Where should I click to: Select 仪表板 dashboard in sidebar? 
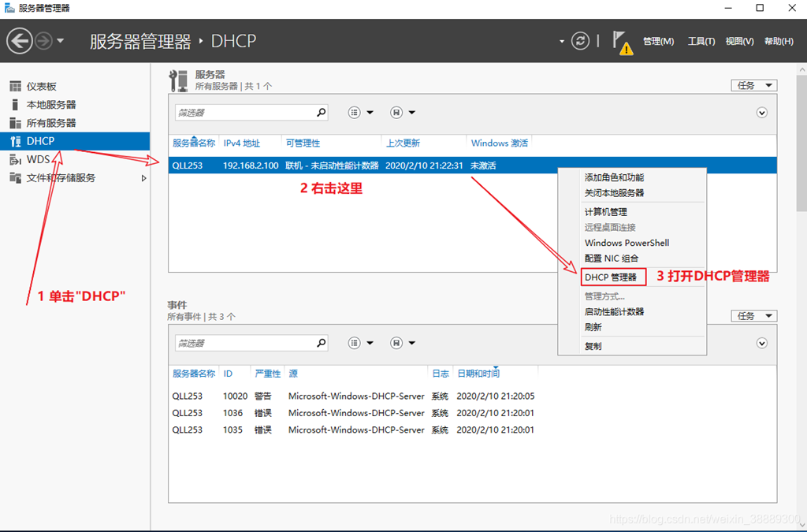click(x=41, y=86)
